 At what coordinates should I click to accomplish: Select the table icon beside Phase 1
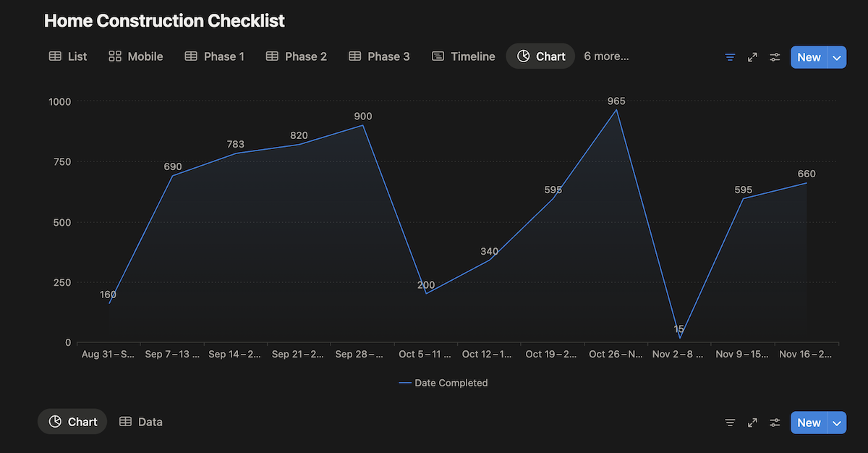pyautogui.click(x=190, y=56)
